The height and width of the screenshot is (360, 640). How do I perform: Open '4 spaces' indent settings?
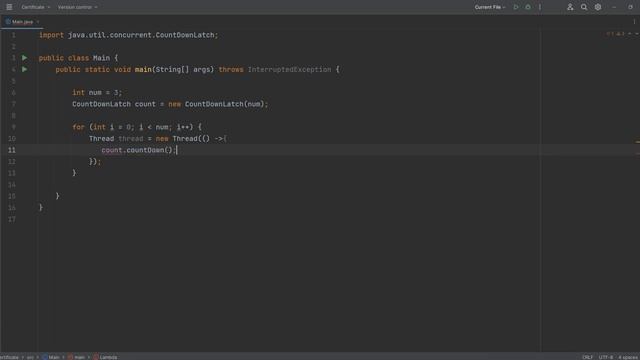tap(628, 357)
